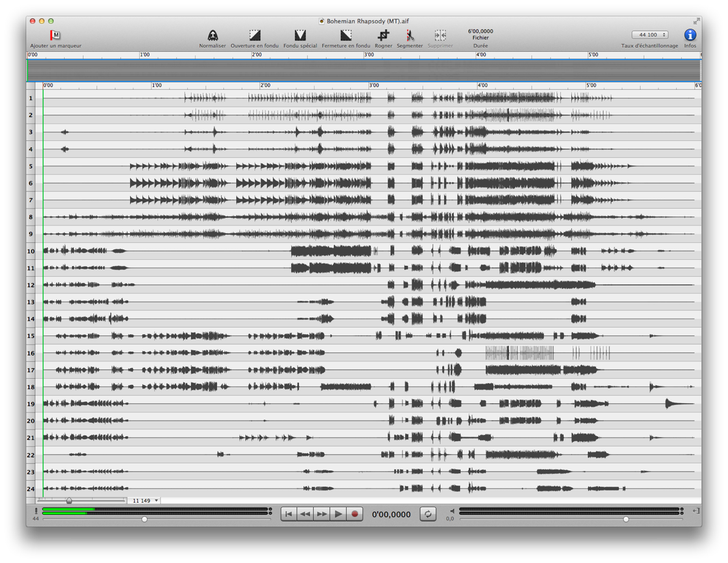Click the overview waveform strip

[364, 71]
